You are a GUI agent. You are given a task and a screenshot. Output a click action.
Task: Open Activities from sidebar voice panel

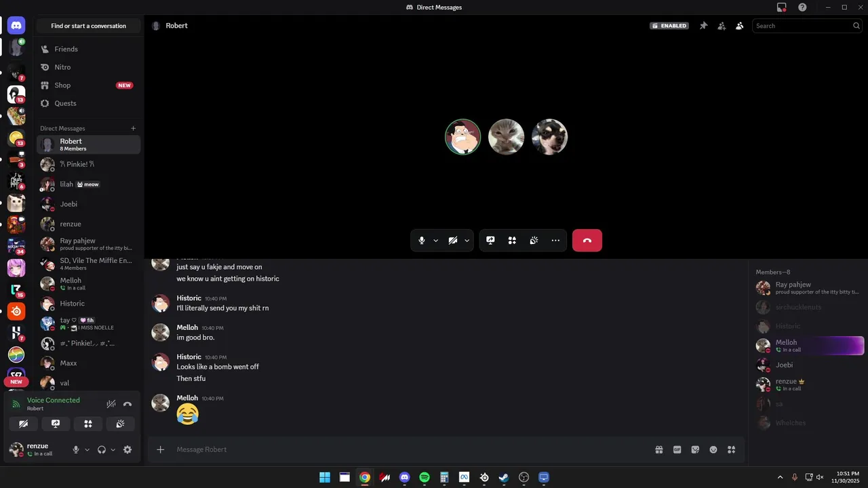tap(88, 424)
